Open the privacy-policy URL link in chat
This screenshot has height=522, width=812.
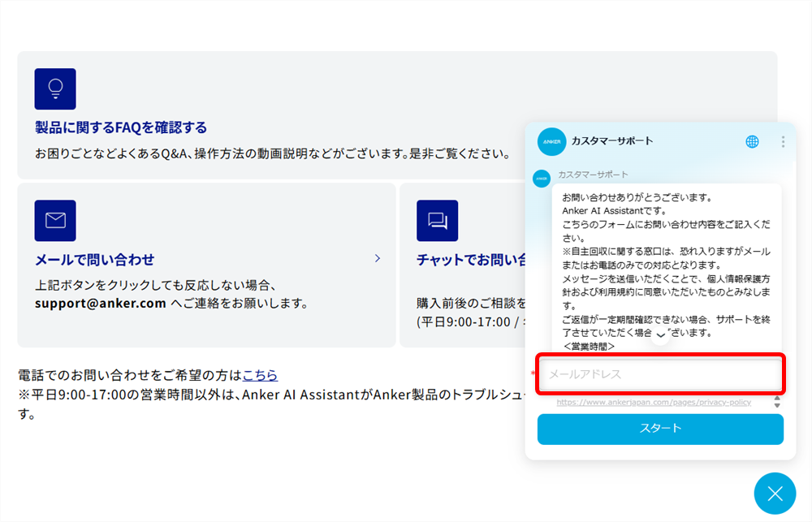point(654,402)
